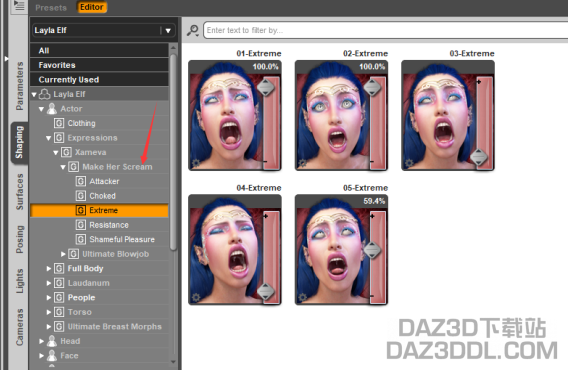
Task: Click the Layla Elf figure icon
Action: [x=45, y=94]
